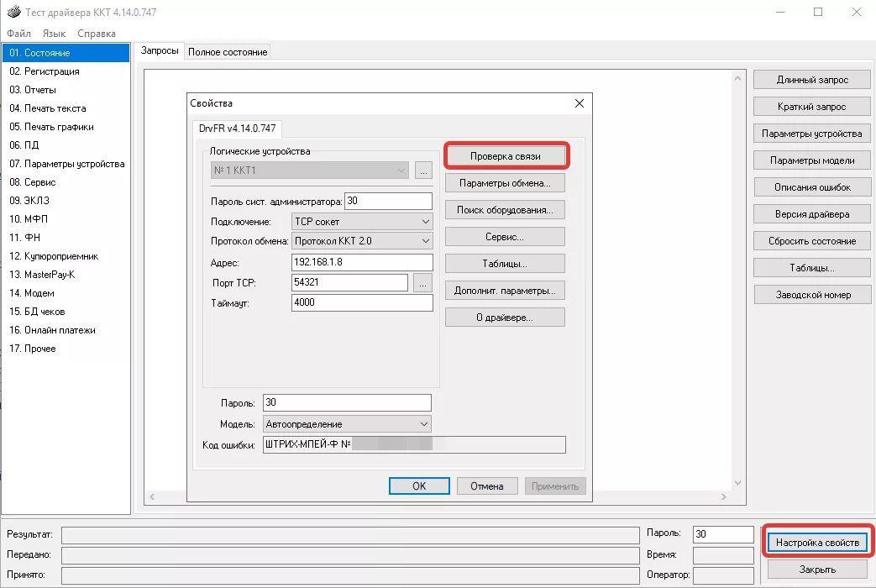Select 15. БД чеков section

click(66, 312)
